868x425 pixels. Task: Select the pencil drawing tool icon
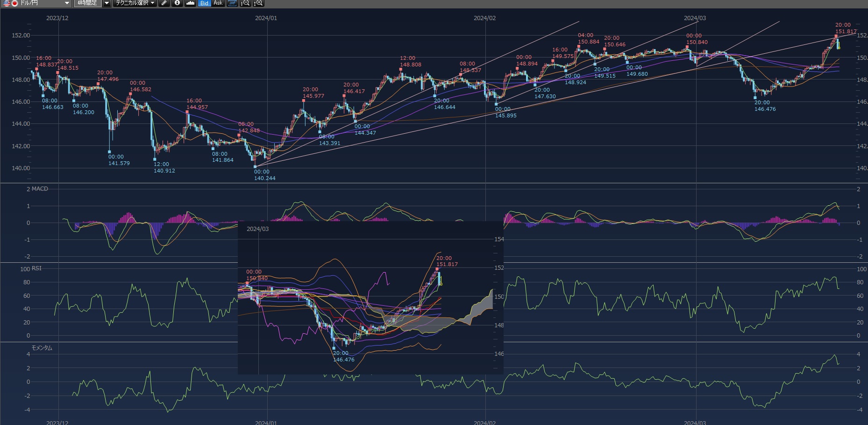pyautogui.click(x=164, y=3)
